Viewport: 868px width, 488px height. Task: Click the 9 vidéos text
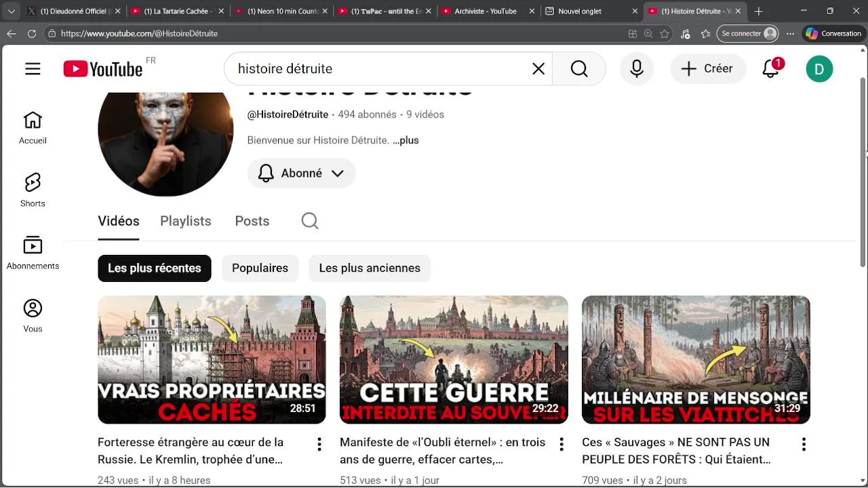[x=425, y=115]
